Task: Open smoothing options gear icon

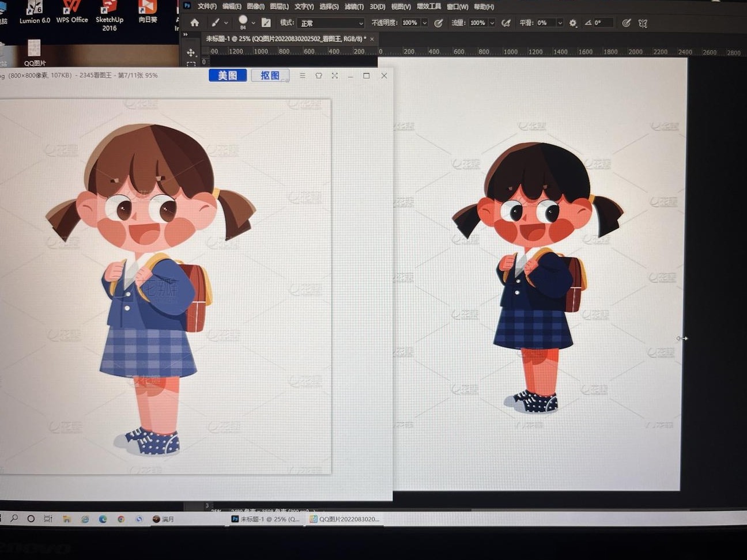Action: coord(573,23)
